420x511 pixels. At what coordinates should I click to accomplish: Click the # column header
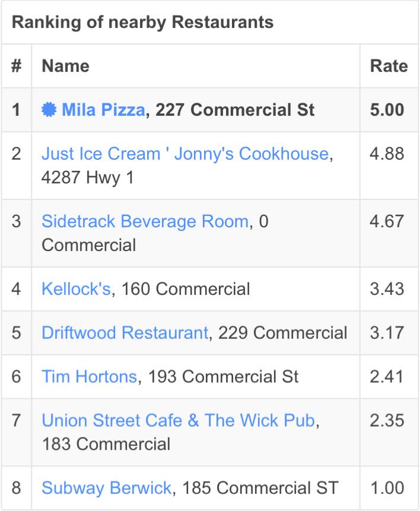coord(17,66)
